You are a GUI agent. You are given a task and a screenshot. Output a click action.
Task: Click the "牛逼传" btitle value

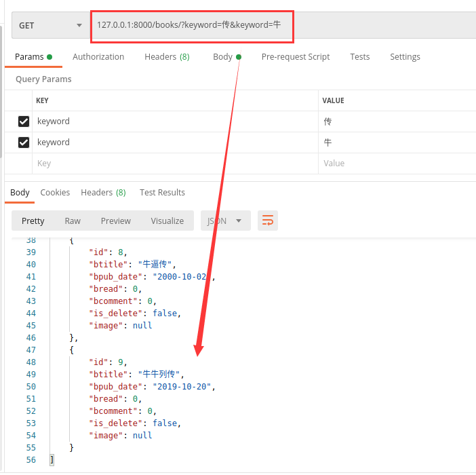[155, 264]
